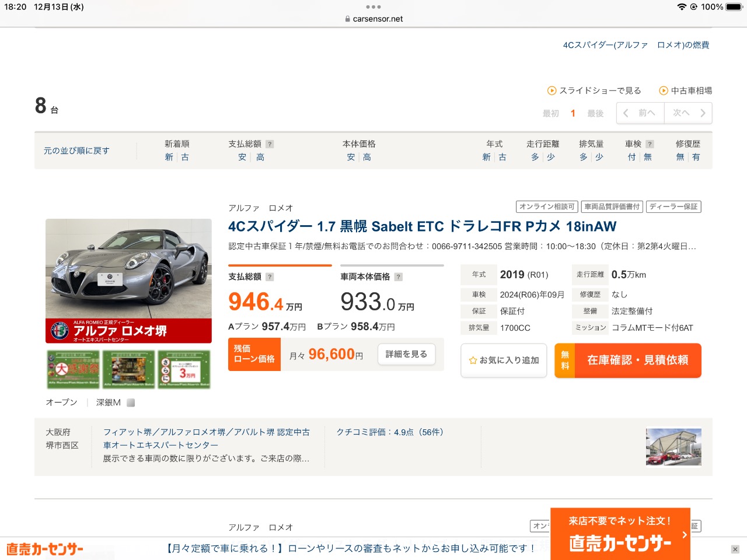Image resolution: width=747 pixels, height=560 pixels.
Task: Open the main gray Alfa Romeo car photo
Action: [128, 268]
